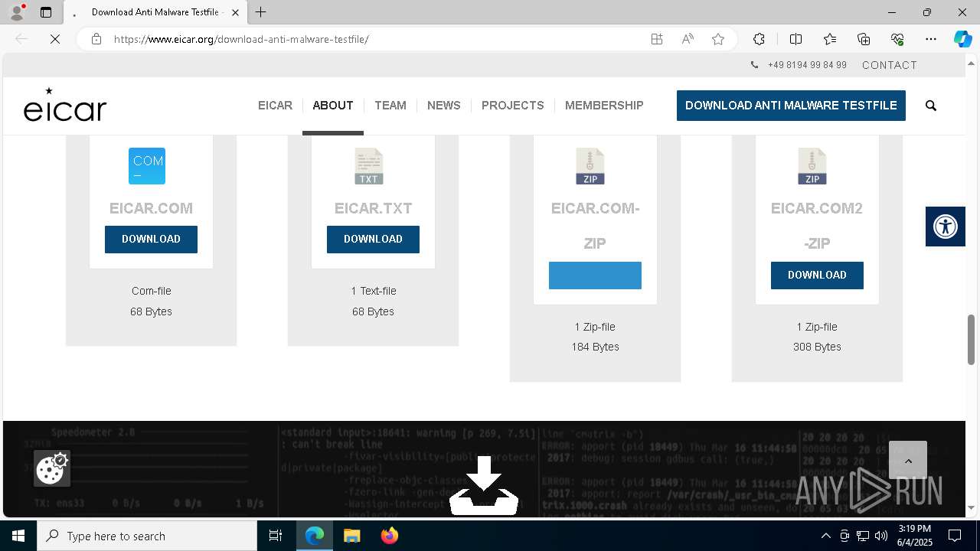Open the tab actions menu icon

pos(46,12)
